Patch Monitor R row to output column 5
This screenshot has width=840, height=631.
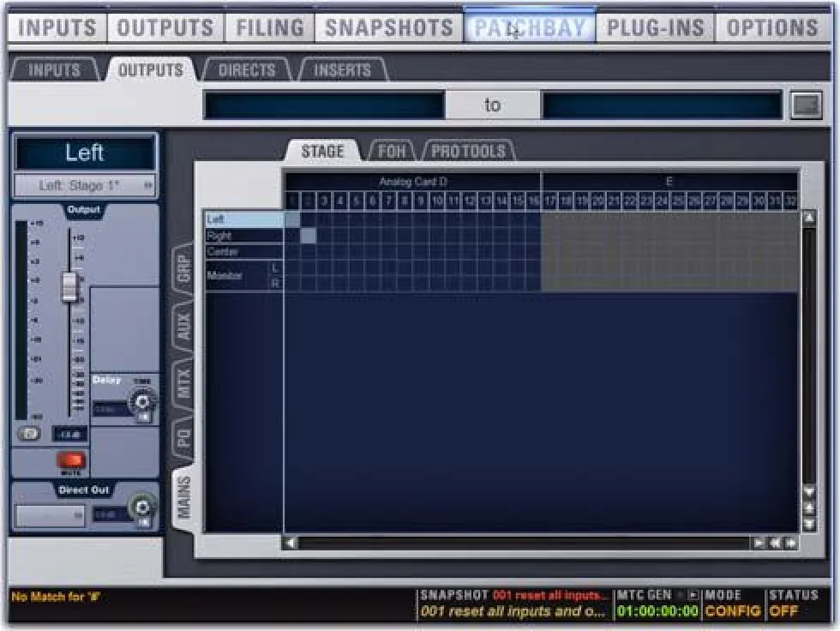pyautogui.click(x=357, y=284)
